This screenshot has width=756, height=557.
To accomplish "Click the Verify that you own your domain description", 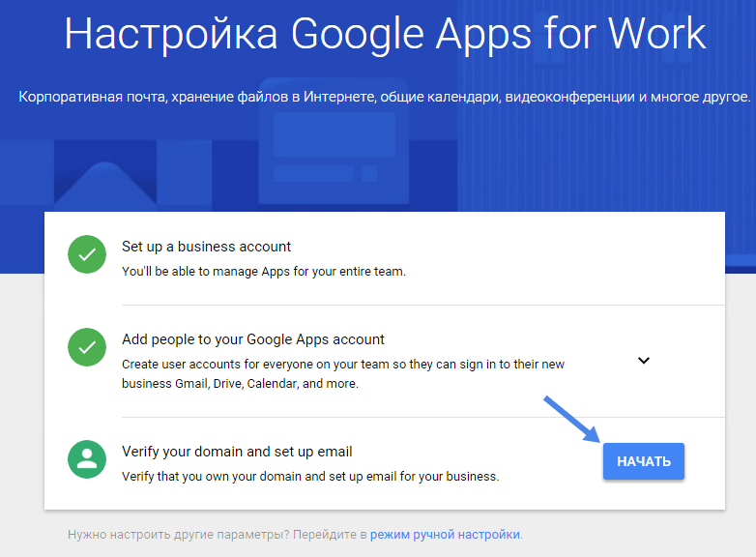I will tap(309, 477).
